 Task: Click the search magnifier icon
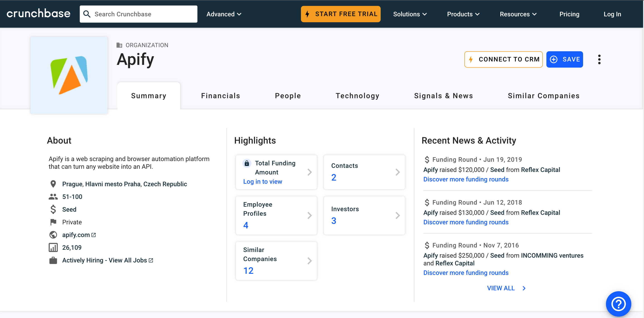click(87, 14)
